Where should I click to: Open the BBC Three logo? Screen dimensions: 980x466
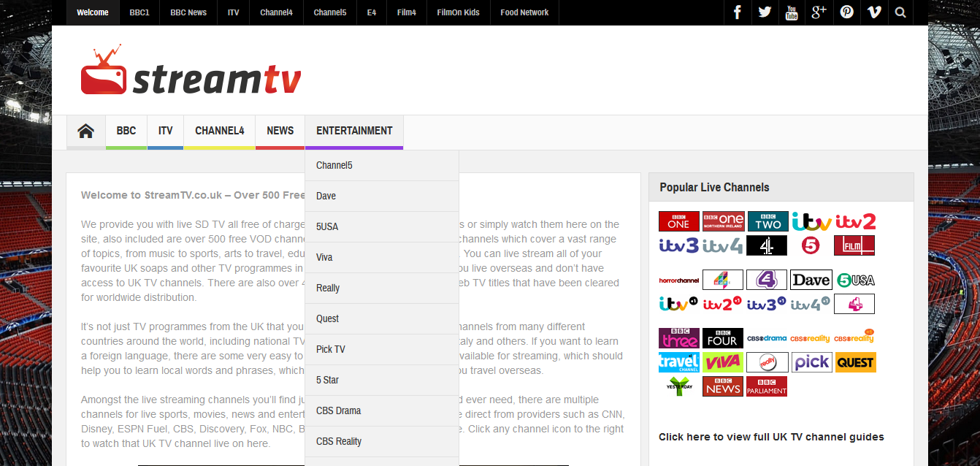679,338
